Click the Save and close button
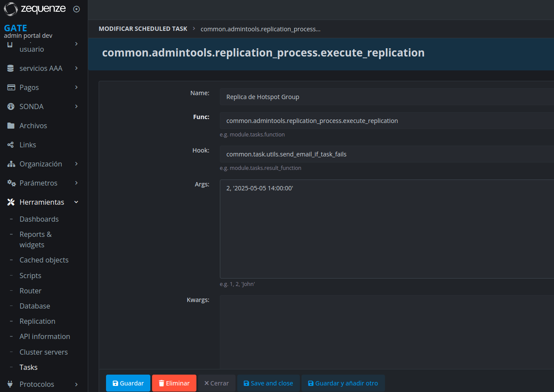Screen dimensions: 554x392 coord(268,383)
